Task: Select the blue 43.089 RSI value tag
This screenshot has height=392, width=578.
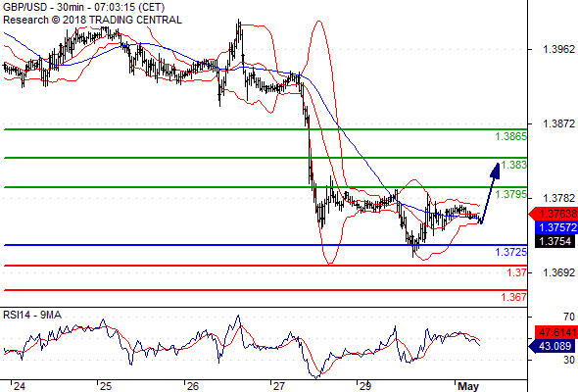Action: coord(552,346)
